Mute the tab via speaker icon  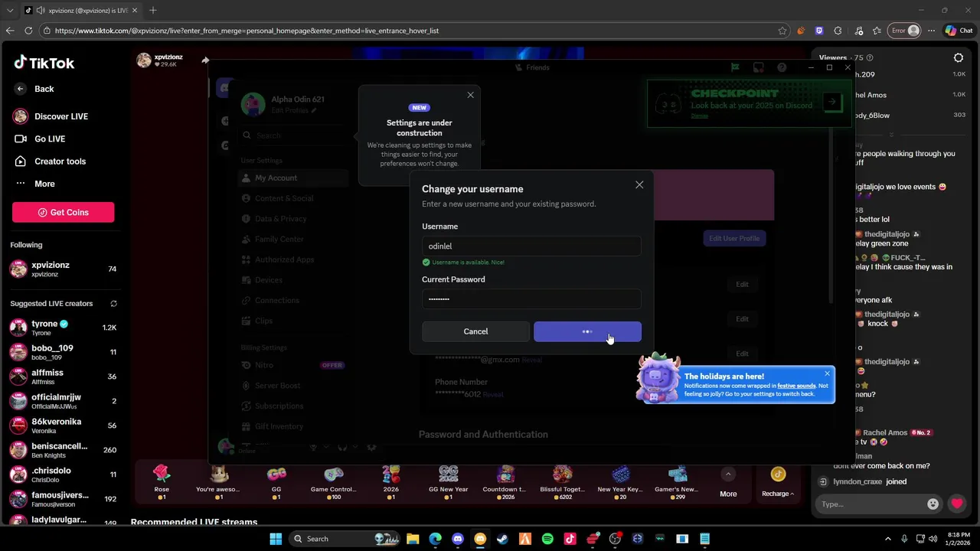click(x=39, y=11)
